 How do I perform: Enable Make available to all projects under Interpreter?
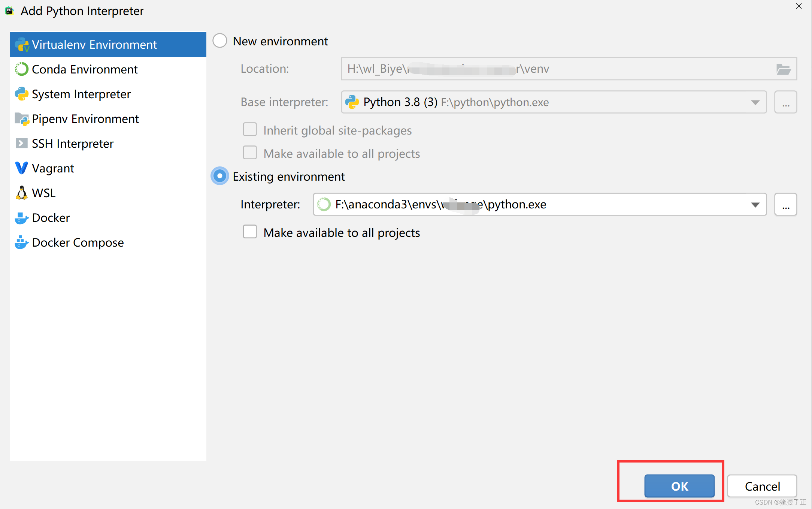(250, 232)
